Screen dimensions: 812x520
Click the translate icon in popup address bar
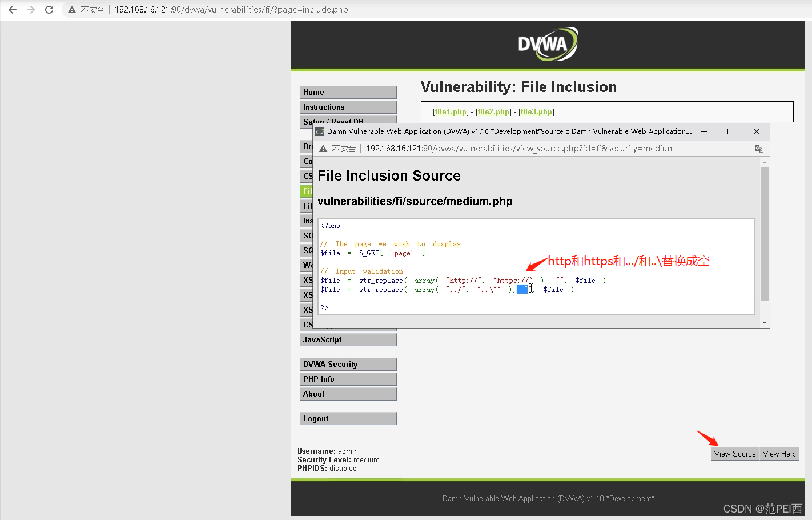(759, 149)
